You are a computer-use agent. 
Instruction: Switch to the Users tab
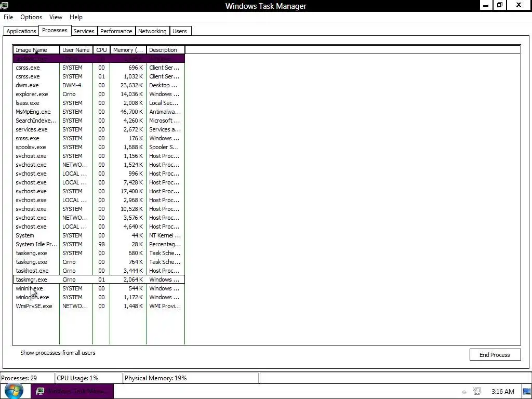coord(179,31)
